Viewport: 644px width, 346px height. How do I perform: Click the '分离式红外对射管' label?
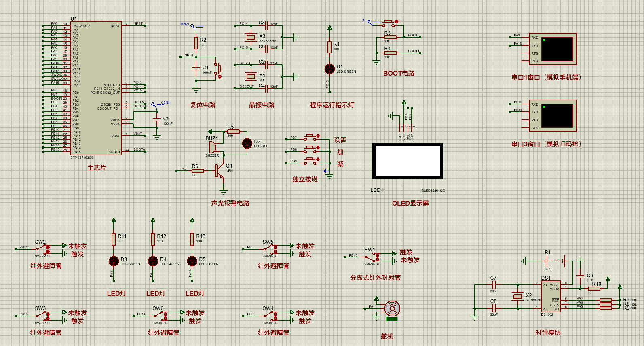coord(376,278)
